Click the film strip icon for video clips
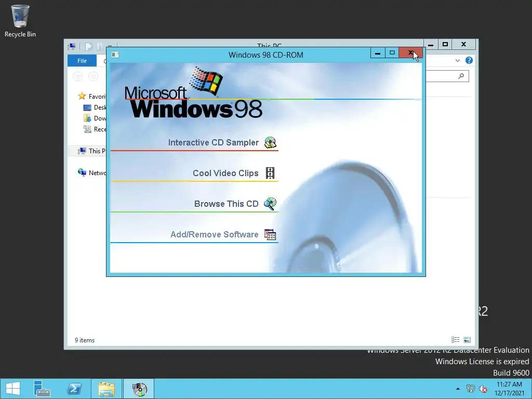 (270, 173)
